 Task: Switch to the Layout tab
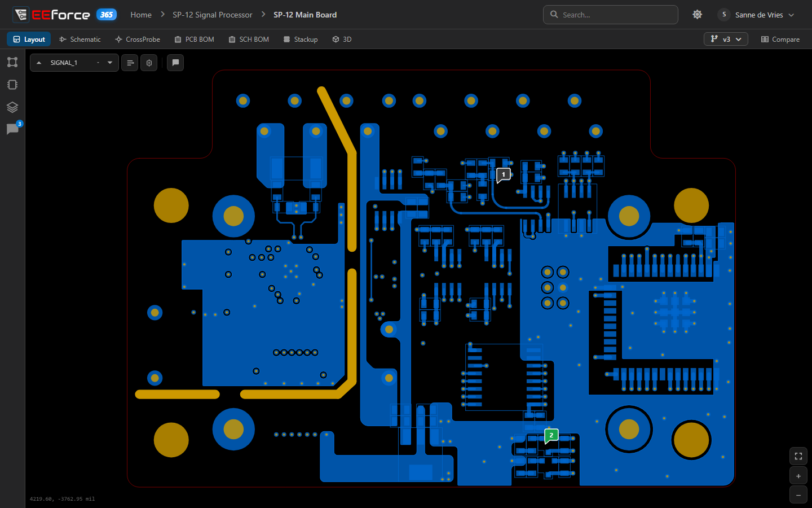[29, 39]
